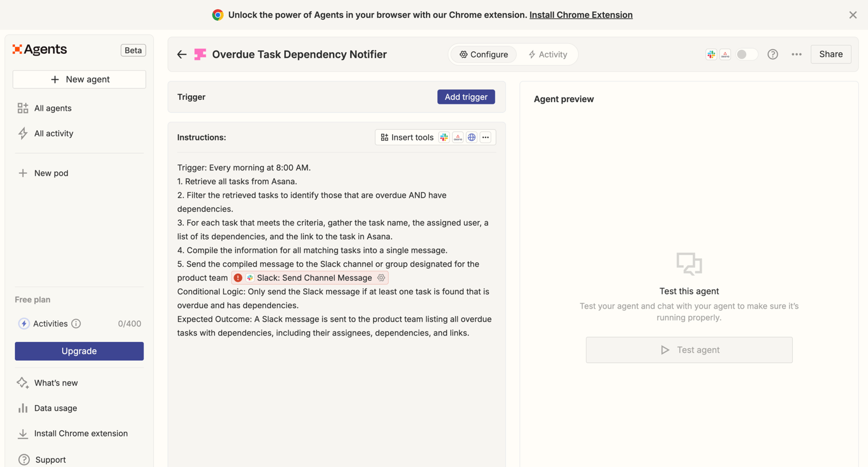
Task: Go back using the left arrow
Action: coord(182,55)
